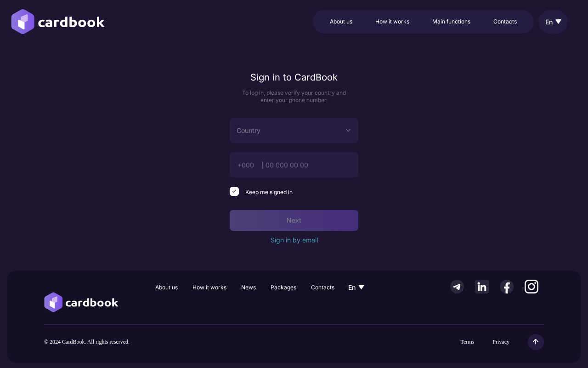Uncheck the Keep me signed in checkbox
The width and height of the screenshot is (588, 368).
coord(234,191)
